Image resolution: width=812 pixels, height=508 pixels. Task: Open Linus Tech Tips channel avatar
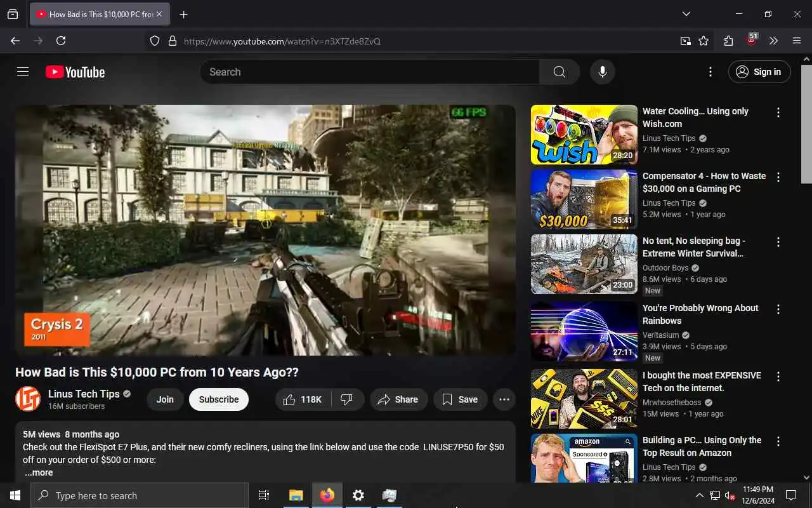coord(28,399)
